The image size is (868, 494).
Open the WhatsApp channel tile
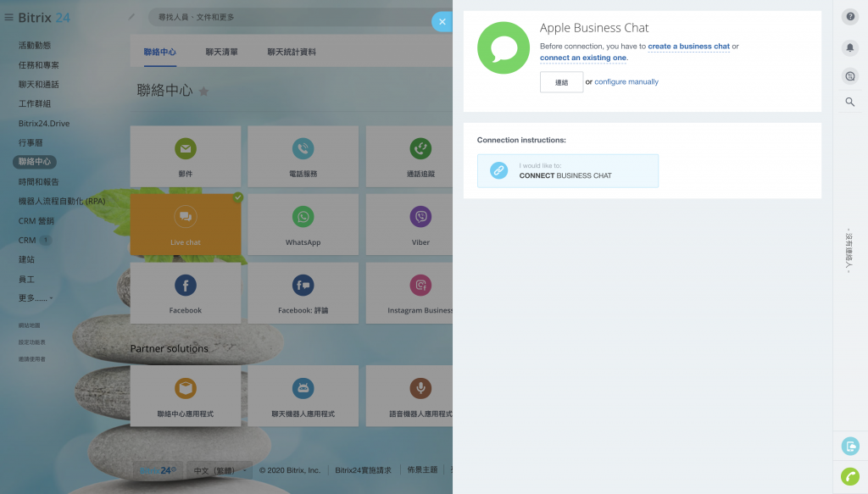[303, 225]
